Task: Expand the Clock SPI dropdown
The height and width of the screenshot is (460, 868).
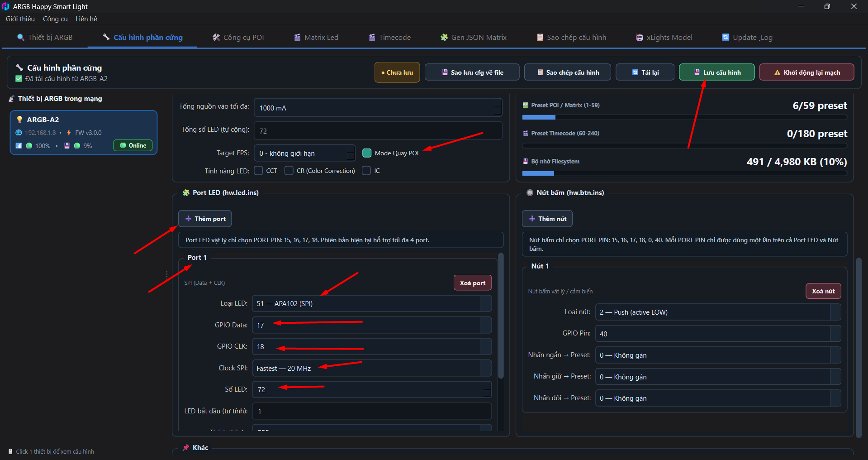Action: (x=372, y=368)
